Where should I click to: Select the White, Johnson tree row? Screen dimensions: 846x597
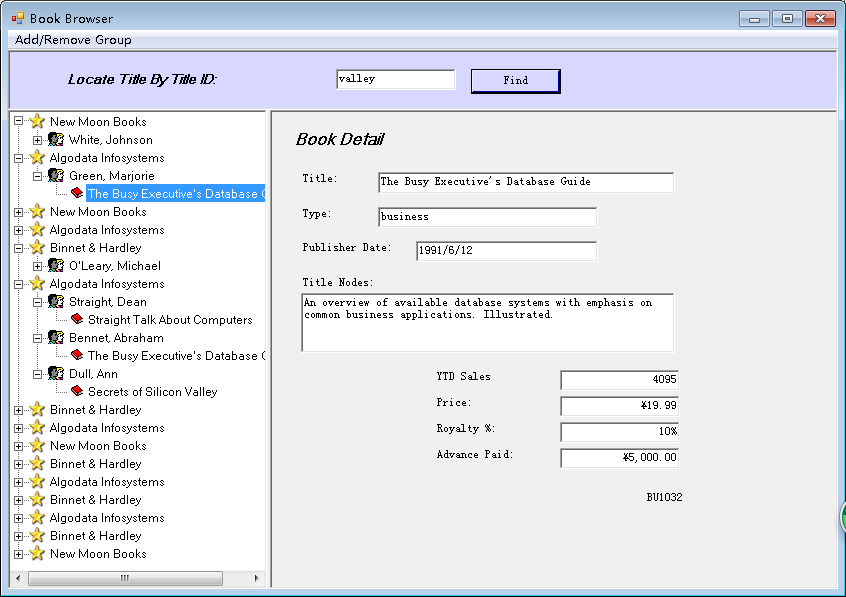[x=111, y=140]
